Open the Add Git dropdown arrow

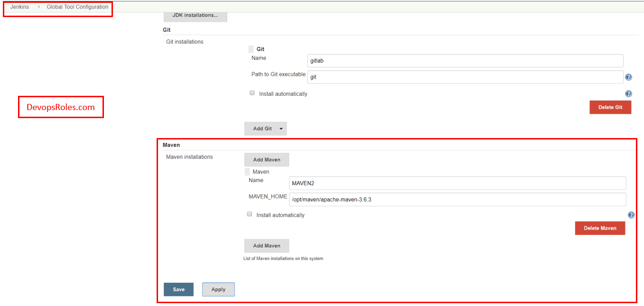coord(280,128)
